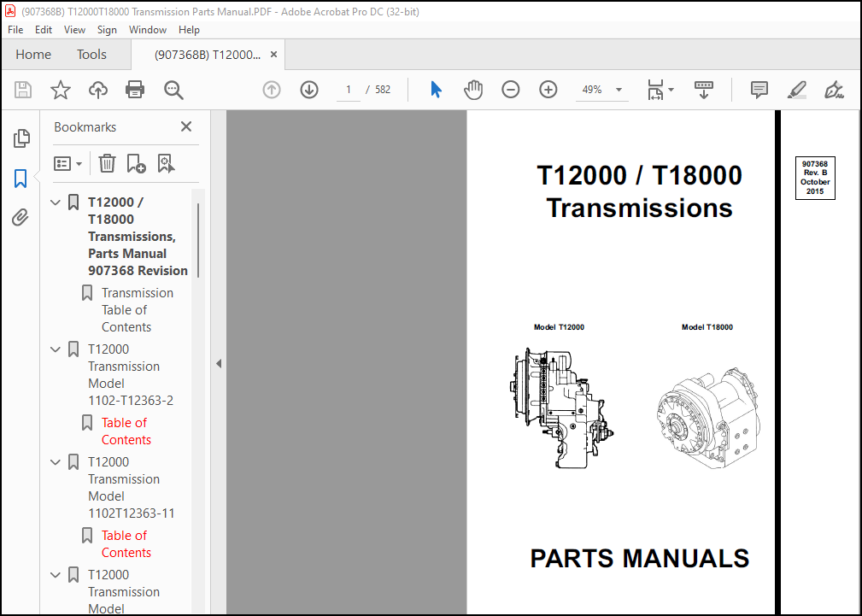862x616 pixels.
Task: Open the Transmission Table of Contents bookmark
Action: coord(138,309)
